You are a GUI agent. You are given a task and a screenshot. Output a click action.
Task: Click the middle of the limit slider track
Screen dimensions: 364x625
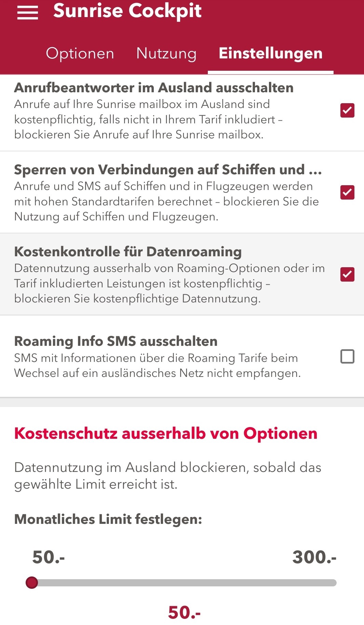(185, 583)
